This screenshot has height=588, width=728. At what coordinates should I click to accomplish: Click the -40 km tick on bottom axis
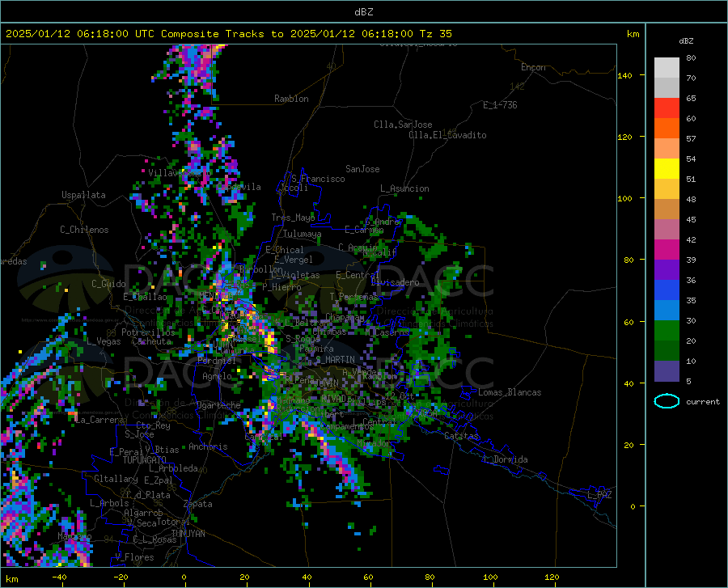coord(59,577)
